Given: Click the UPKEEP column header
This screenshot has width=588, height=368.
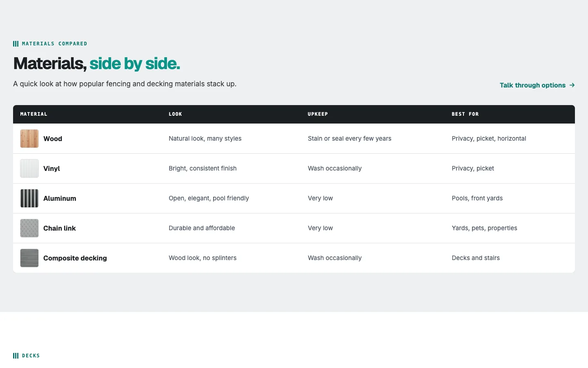Looking at the screenshot, I should tap(318, 114).
